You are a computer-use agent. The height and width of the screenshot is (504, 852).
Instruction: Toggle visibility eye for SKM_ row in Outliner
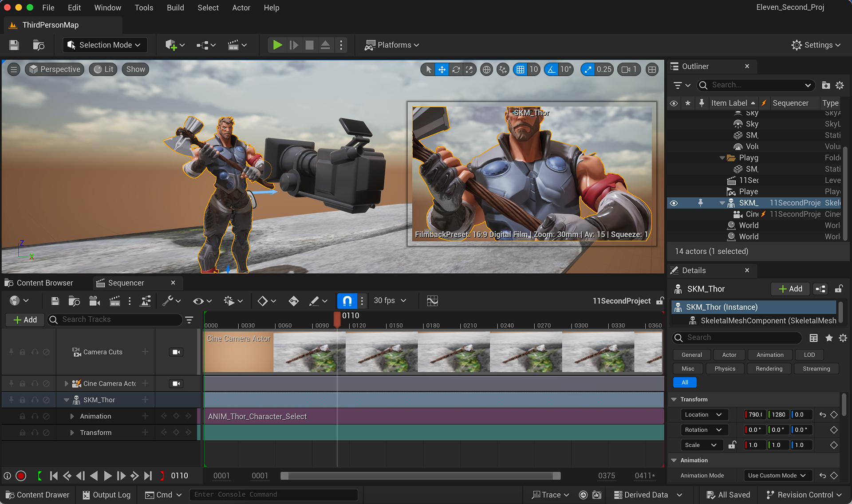(x=674, y=203)
